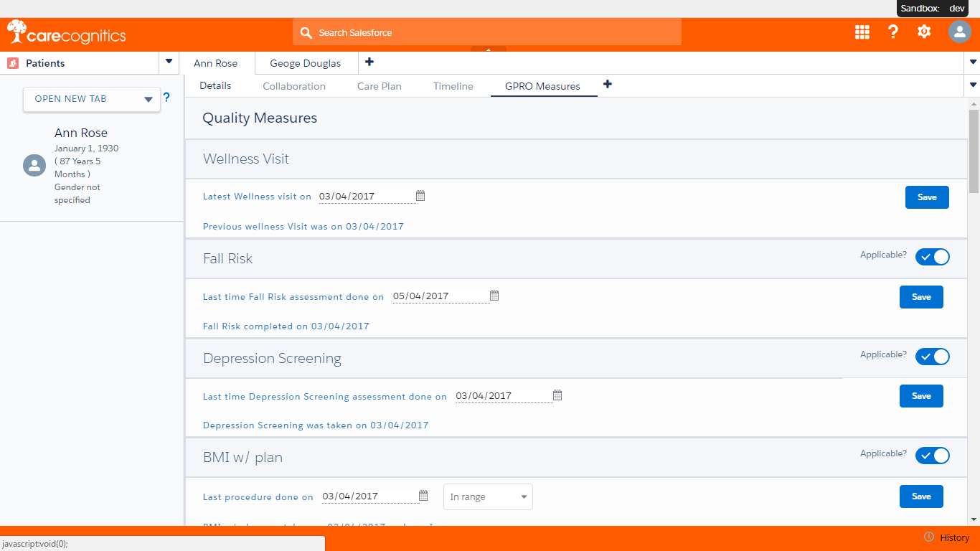Image resolution: width=980 pixels, height=551 pixels.
Task: Switch to the Care Plan tab
Action: coord(379,86)
